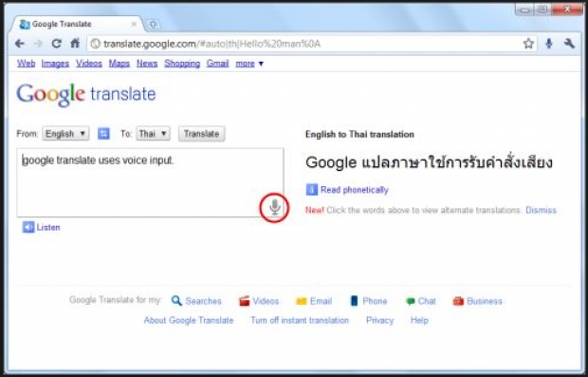Open the Videos footer link
The height and width of the screenshot is (377, 588).
click(266, 301)
